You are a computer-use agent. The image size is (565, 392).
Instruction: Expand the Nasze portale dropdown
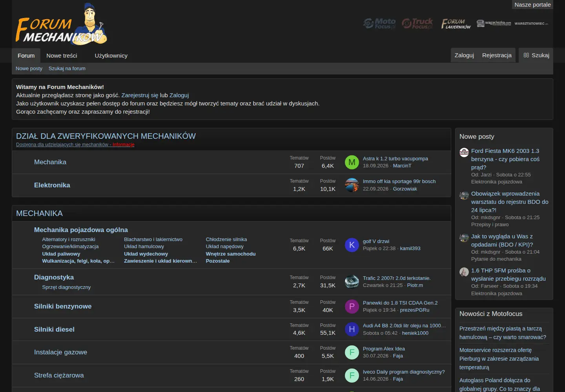pos(532,5)
